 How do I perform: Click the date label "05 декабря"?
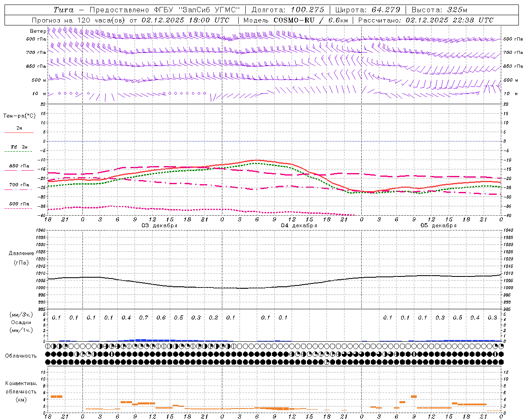point(438,226)
